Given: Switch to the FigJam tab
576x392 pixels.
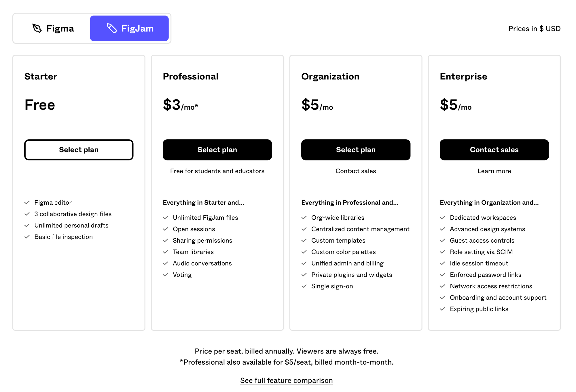Looking at the screenshot, I should tap(129, 28).
